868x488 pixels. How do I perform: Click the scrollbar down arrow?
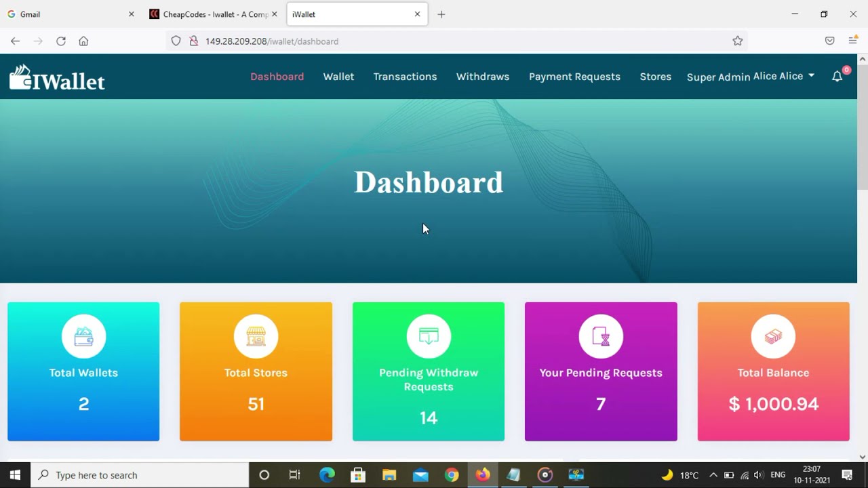(x=863, y=457)
